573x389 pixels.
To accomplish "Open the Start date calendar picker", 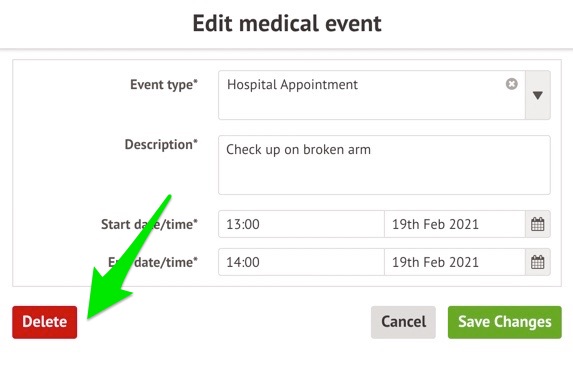I will (x=538, y=224).
